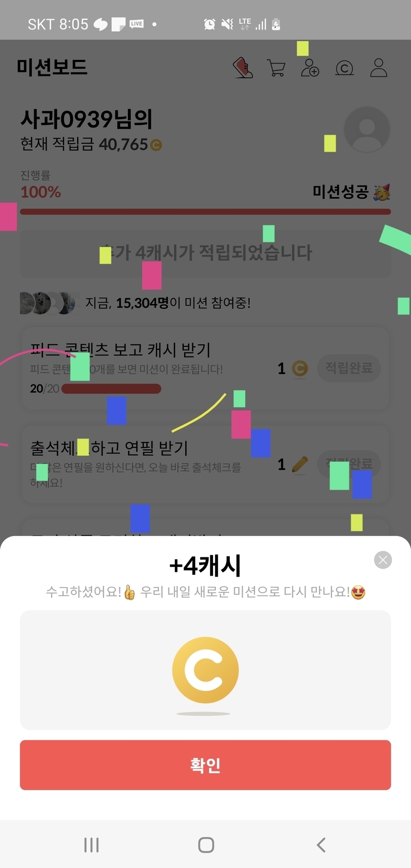Tap the pencil reward icon

coord(300,464)
